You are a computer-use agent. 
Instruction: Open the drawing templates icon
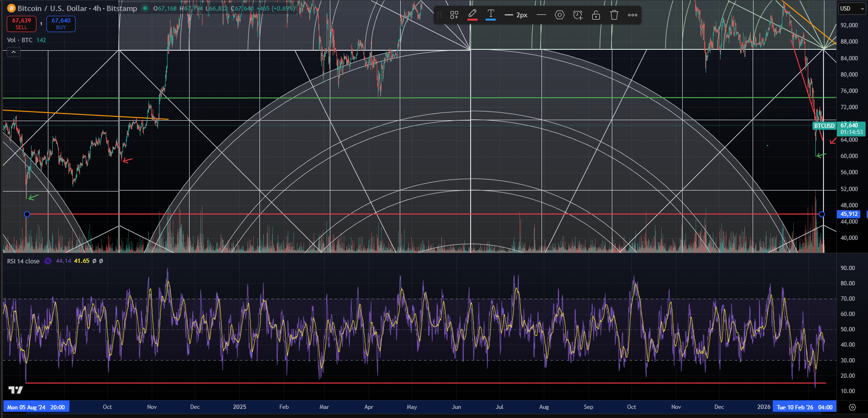(x=454, y=15)
